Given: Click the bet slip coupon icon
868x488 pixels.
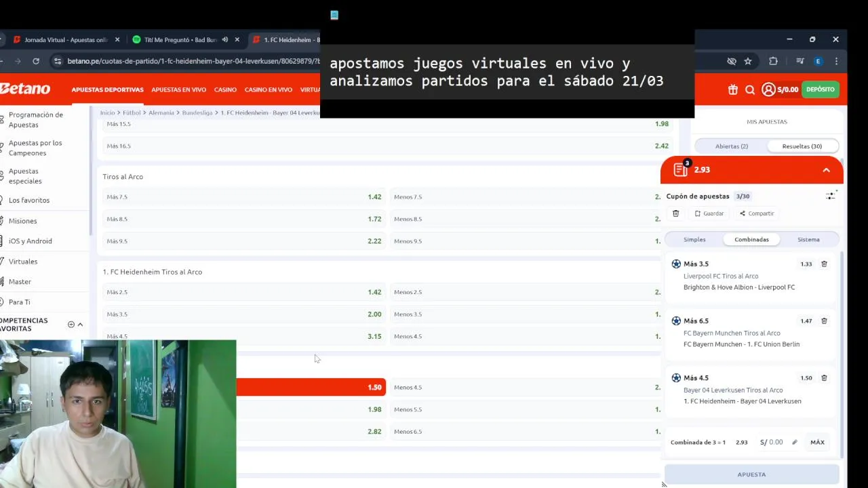Looking at the screenshot, I should [x=681, y=169].
